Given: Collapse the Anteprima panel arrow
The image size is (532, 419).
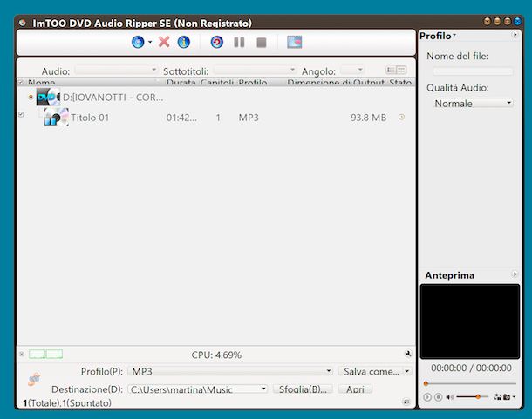Looking at the screenshot, I should click(x=515, y=274).
